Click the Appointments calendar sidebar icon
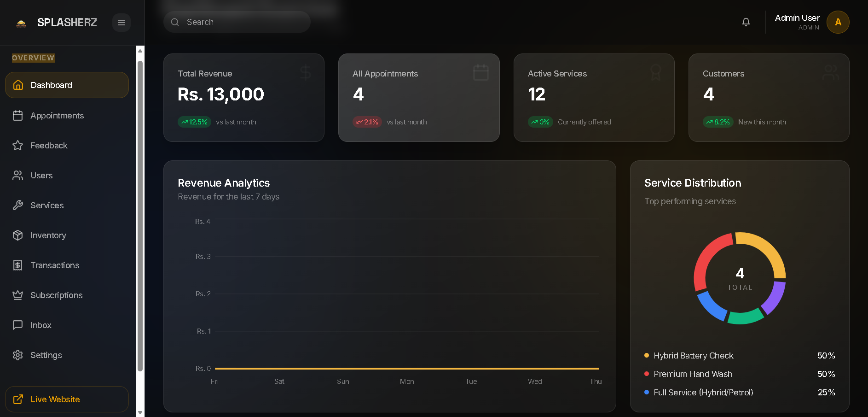 tap(18, 116)
